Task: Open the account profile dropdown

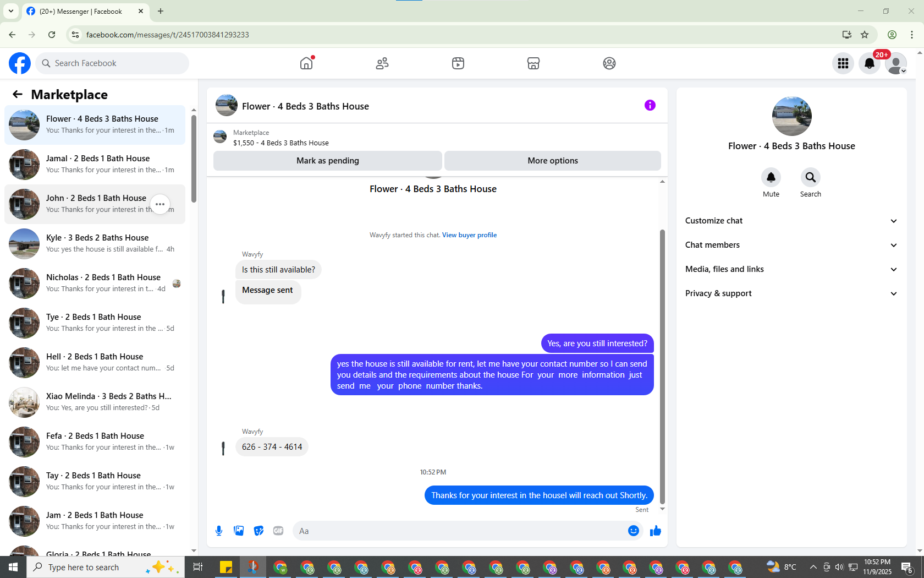Action: tap(896, 63)
